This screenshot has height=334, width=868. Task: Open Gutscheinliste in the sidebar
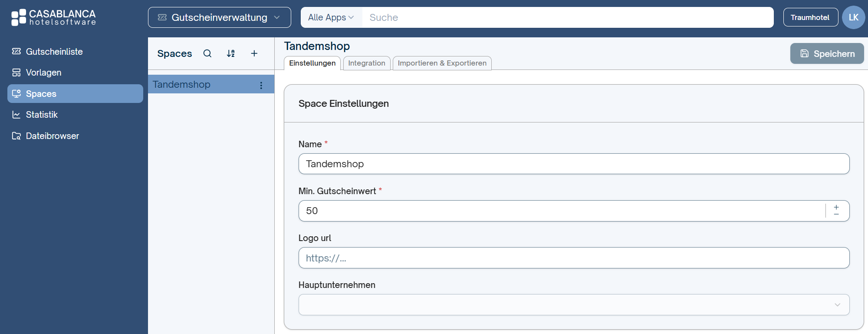[75, 52]
